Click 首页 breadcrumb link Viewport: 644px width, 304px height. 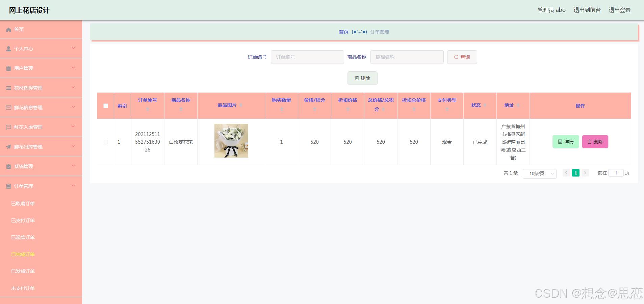tap(344, 32)
